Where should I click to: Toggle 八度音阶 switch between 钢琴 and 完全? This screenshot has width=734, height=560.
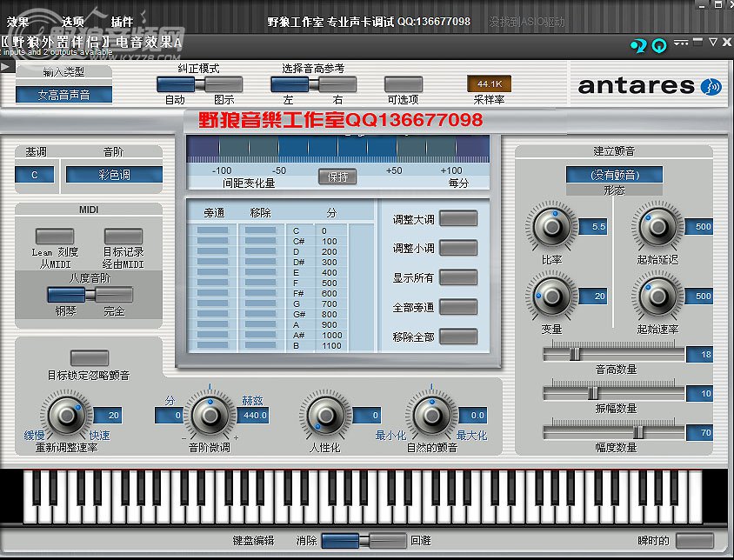(90, 295)
